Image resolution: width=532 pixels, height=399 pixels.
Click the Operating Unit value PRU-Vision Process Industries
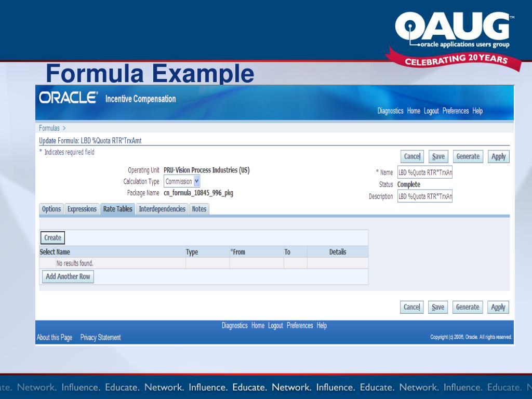(207, 170)
